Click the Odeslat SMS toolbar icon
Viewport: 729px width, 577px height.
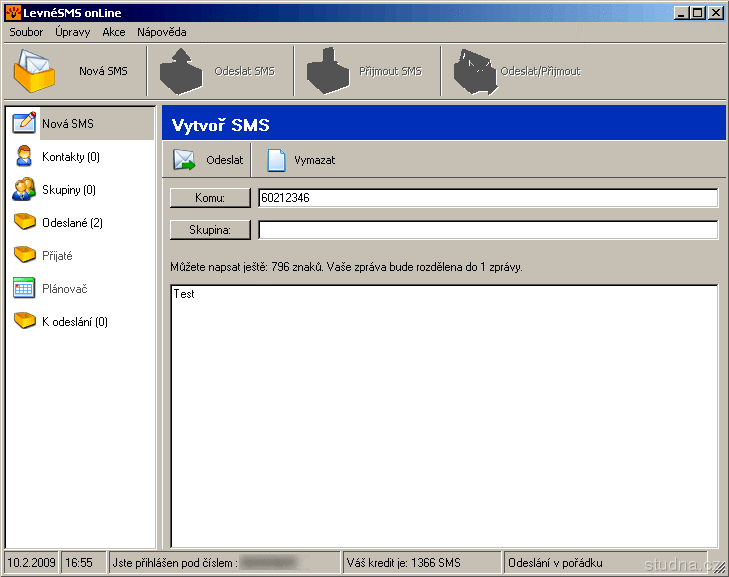[x=182, y=71]
